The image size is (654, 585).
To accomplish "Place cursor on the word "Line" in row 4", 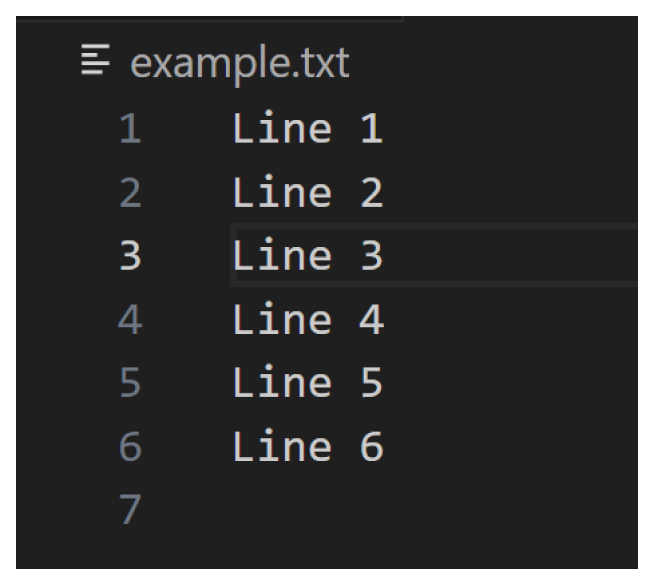I will click(282, 320).
